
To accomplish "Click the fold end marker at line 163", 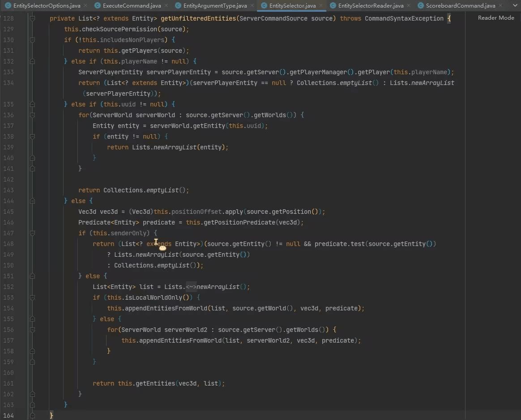I will click(x=32, y=405).
